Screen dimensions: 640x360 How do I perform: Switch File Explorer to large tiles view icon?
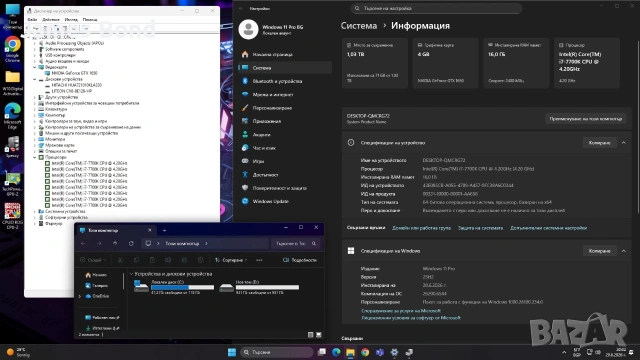pos(319,335)
